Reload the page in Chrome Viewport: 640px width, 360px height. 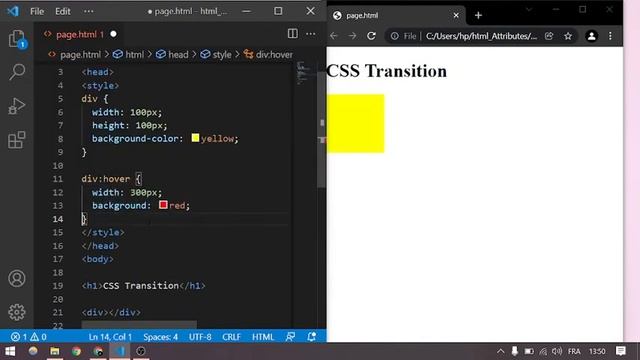[x=371, y=36]
